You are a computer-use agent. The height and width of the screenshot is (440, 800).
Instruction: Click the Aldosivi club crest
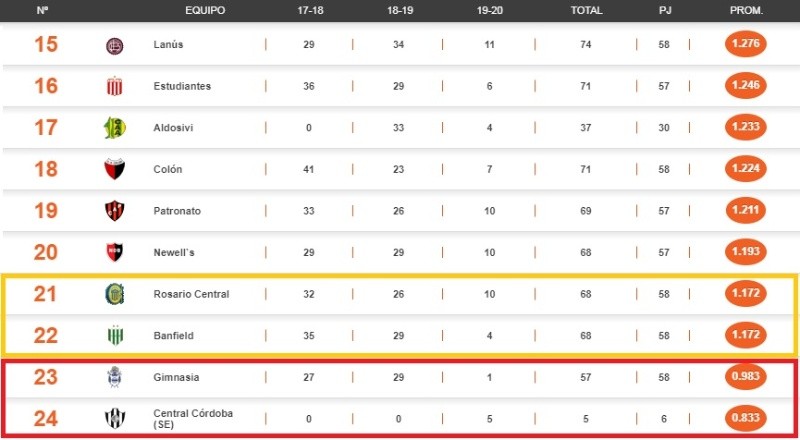[114, 128]
